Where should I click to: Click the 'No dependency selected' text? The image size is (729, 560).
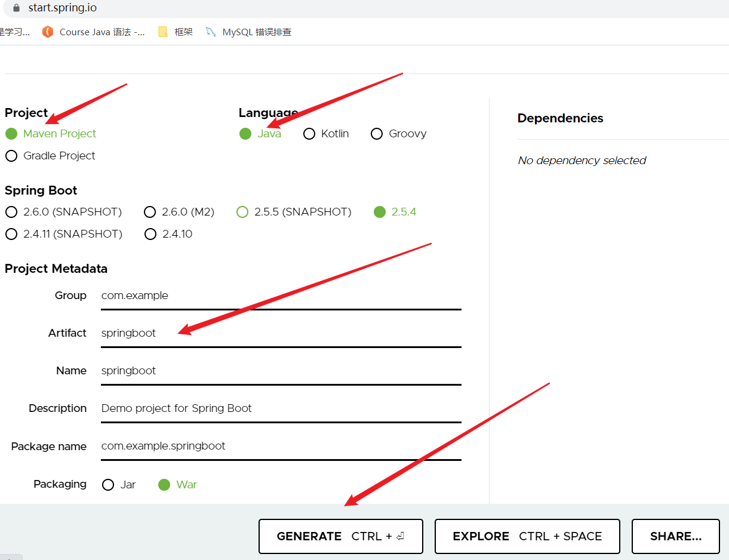(582, 161)
